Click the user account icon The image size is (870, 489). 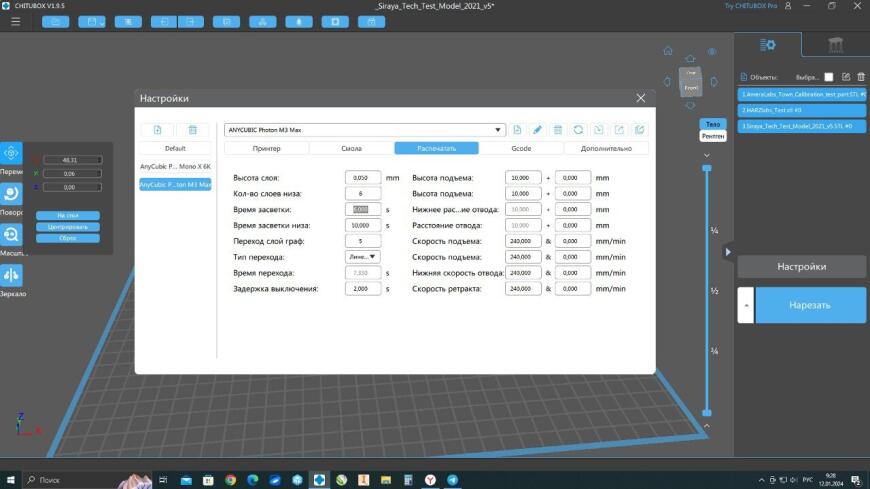pyautogui.click(x=788, y=6)
